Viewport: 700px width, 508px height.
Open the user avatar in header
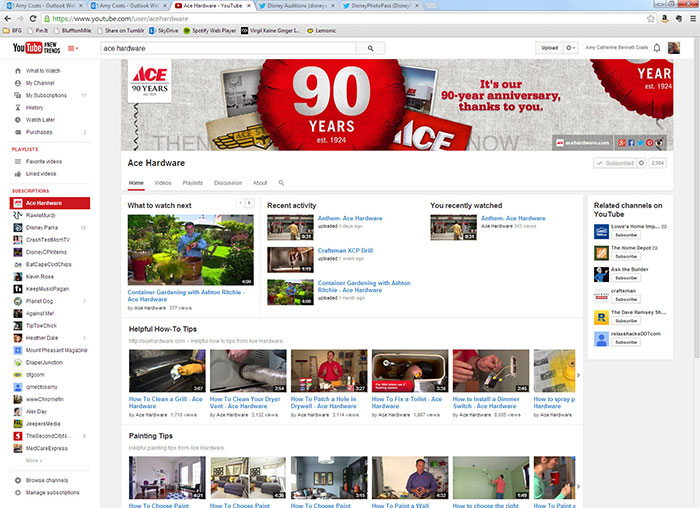[x=674, y=48]
